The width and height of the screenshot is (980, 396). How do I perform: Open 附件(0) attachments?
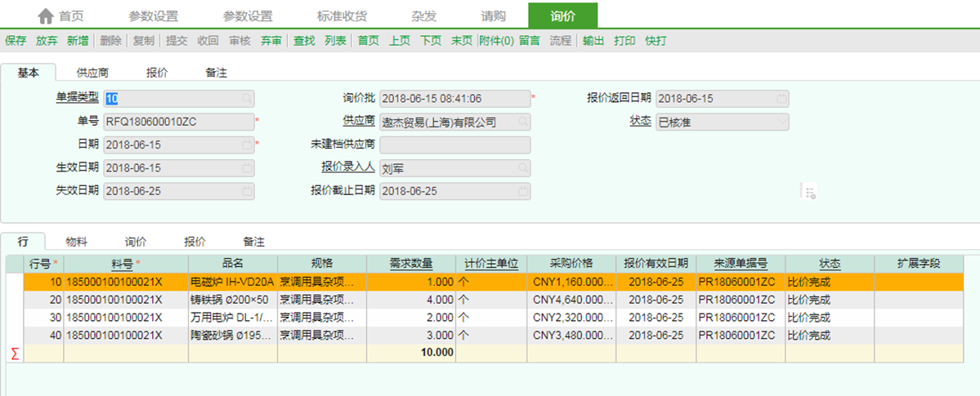pos(496,40)
